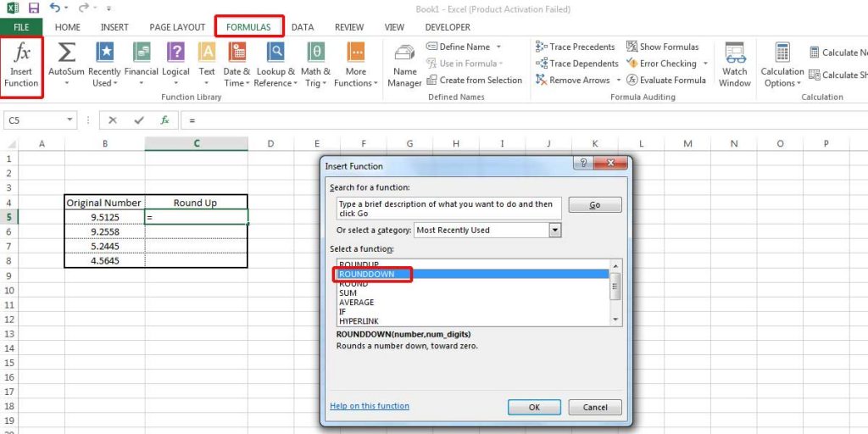Open the FILE tab
The image size is (868, 434).
[21, 27]
